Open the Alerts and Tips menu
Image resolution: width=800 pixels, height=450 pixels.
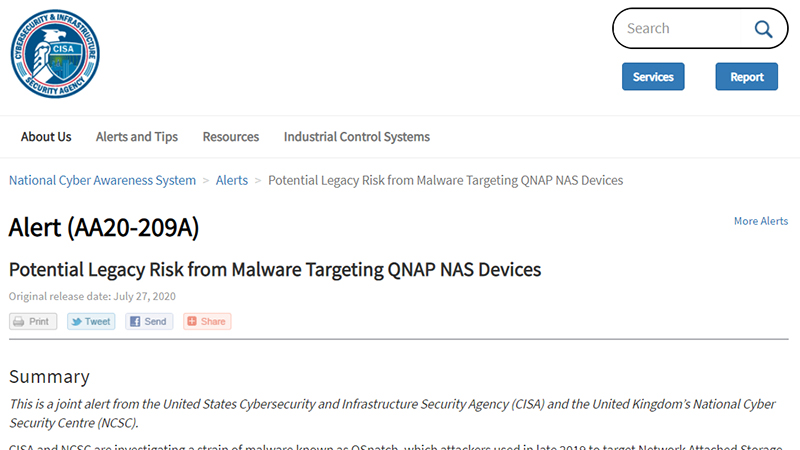(x=137, y=137)
